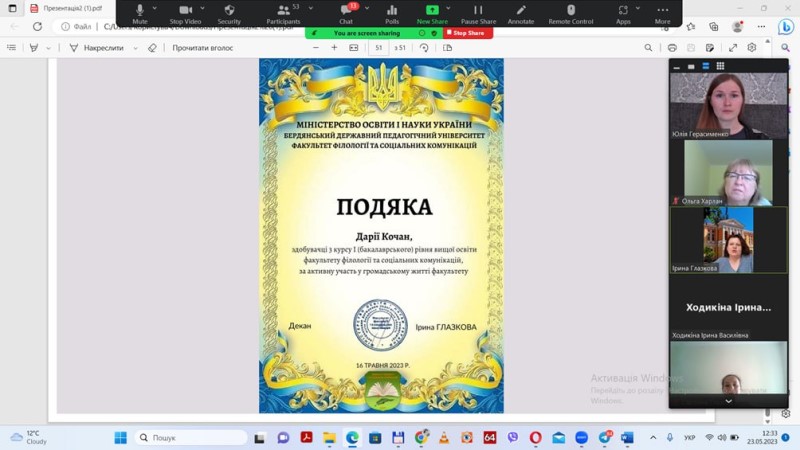Viewport: 800px width, 450px height.
Task: Rotate the PDF page
Action: click(424, 47)
